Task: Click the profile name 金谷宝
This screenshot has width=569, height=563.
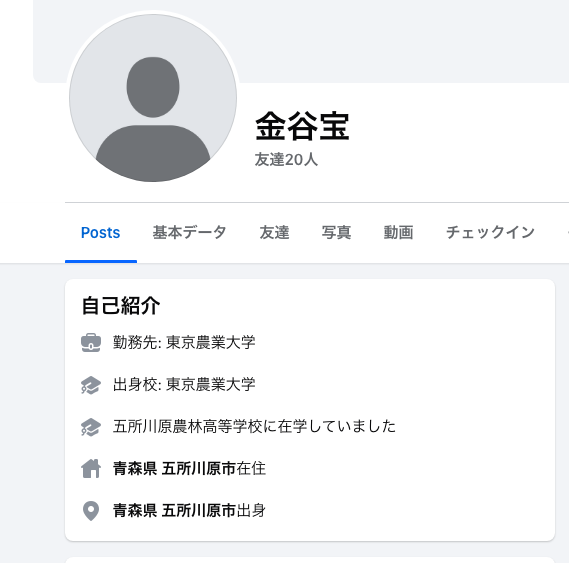Action: (x=302, y=126)
